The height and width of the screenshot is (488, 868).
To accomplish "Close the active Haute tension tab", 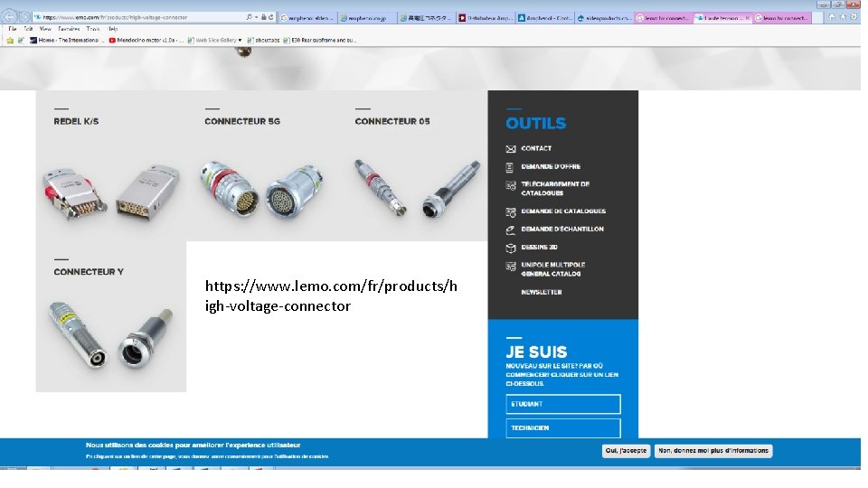I will pyautogui.click(x=748, y=18).
